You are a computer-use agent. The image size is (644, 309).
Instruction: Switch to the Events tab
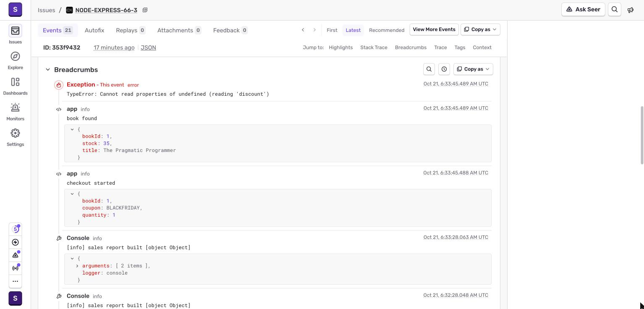point(58,30)
